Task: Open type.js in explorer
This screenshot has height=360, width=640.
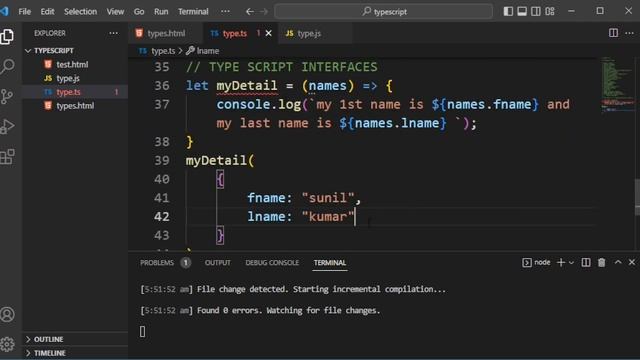Action: tap(75, 78)
